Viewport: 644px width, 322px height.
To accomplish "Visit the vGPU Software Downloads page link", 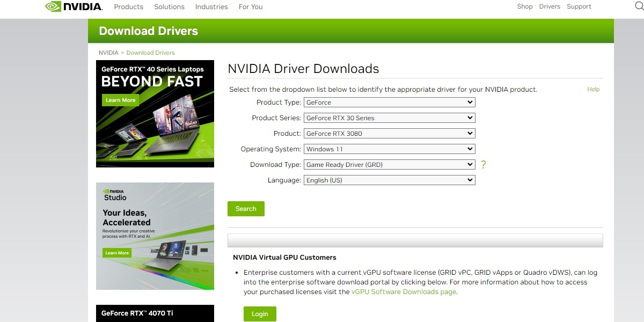I will coord(403,291).
